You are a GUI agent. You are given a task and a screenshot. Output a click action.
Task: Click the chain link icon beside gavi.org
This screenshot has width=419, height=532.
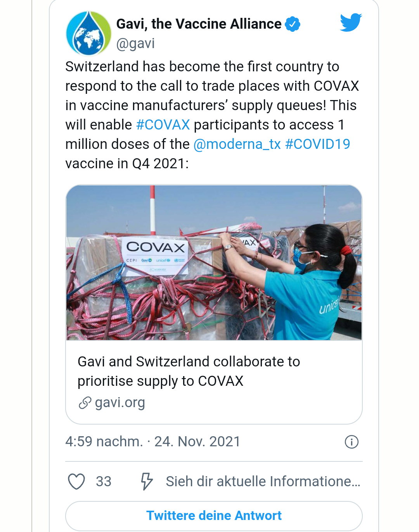pyautogui.click(x=85, y=403)
